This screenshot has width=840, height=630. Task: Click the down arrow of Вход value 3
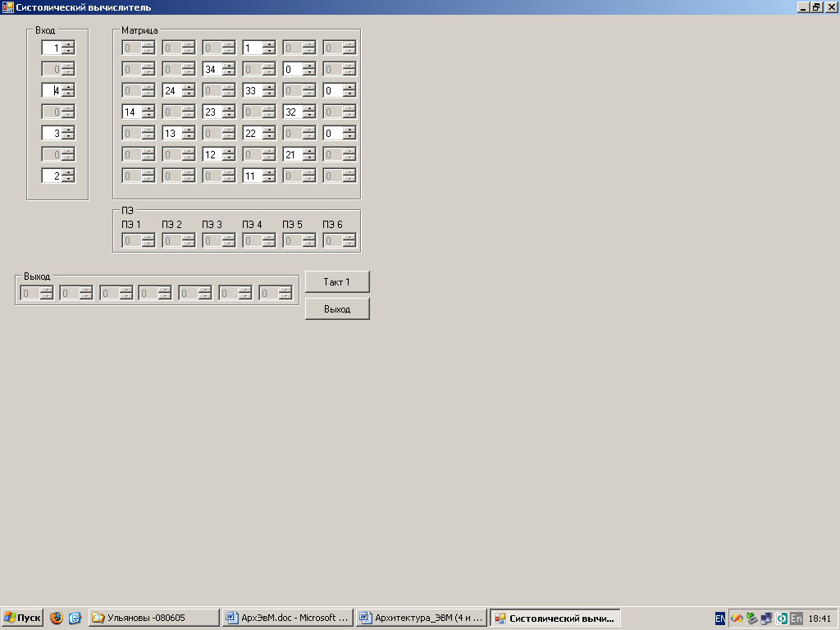[68, 136]
